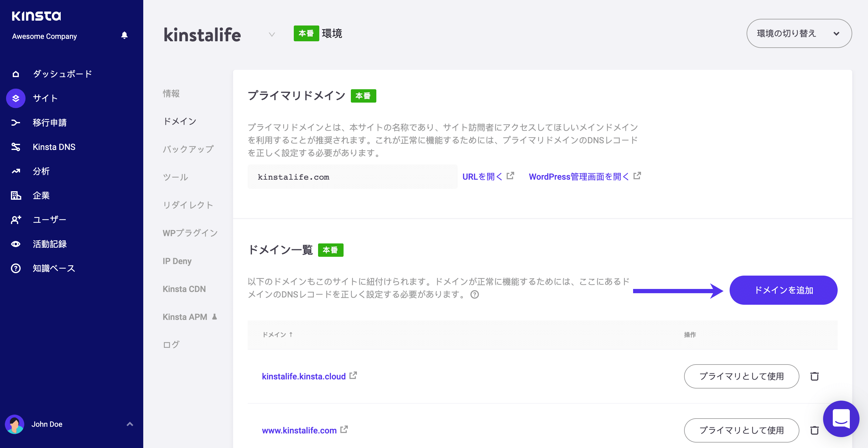
Task: Switch to ドメイン tab
Action: [180, 121]
